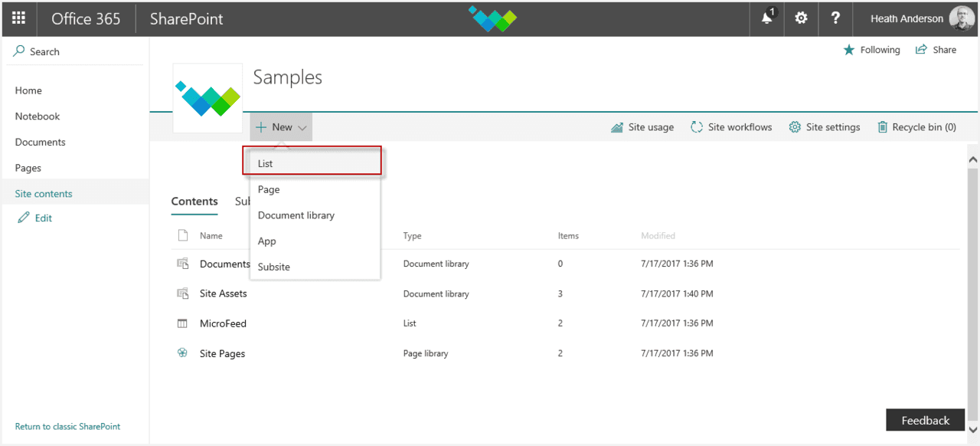Click the MicroFeed list icon

pos(182,323)
